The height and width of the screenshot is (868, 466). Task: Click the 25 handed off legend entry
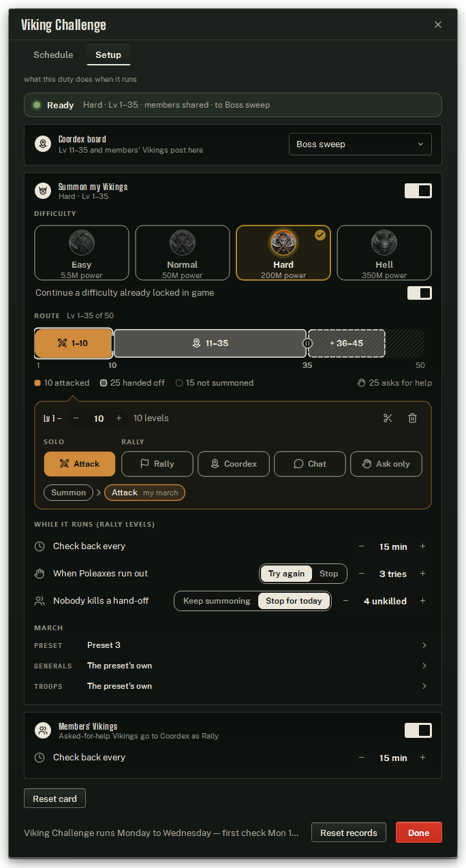coord(132,383)
